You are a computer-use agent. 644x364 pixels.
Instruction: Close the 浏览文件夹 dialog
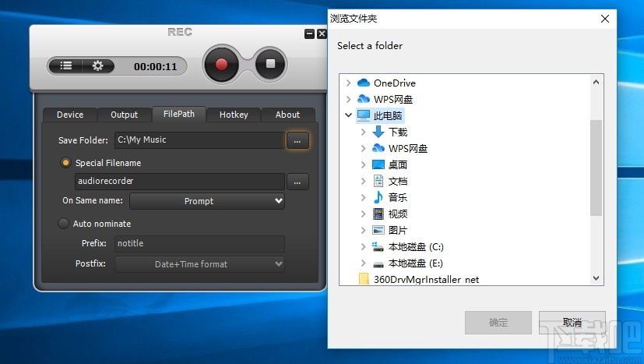(x=605, y=19)
